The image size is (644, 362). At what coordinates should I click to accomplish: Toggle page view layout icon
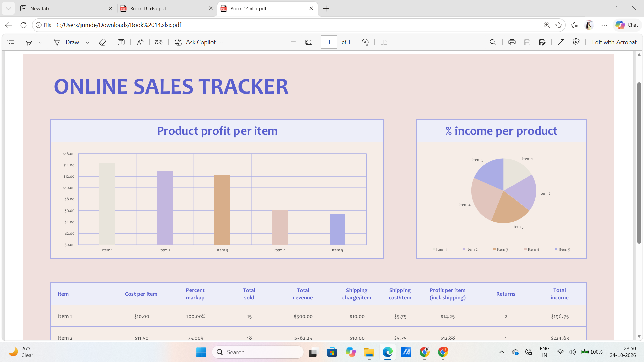(384, 42)
